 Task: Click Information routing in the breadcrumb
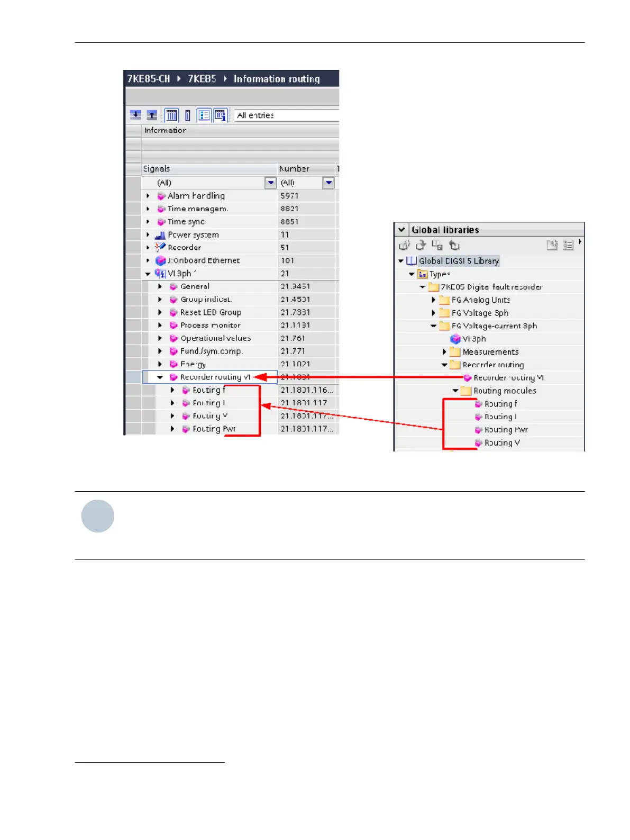(x=277, y=79)
